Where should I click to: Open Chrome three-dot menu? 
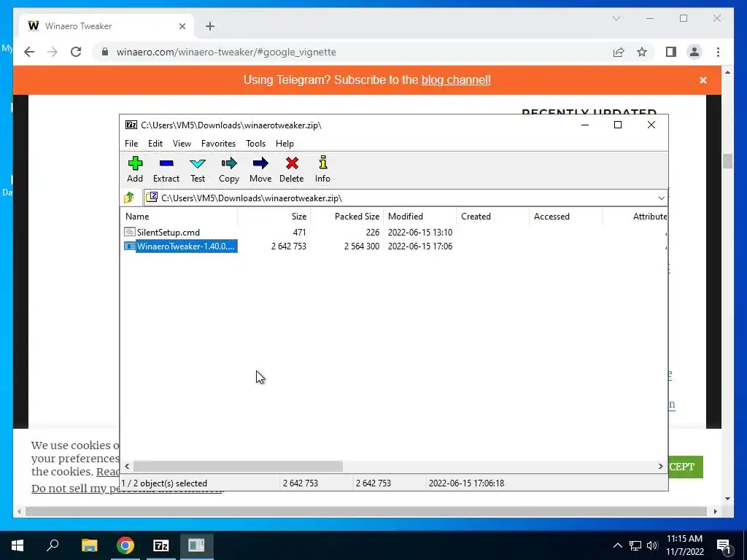[718, 52]
